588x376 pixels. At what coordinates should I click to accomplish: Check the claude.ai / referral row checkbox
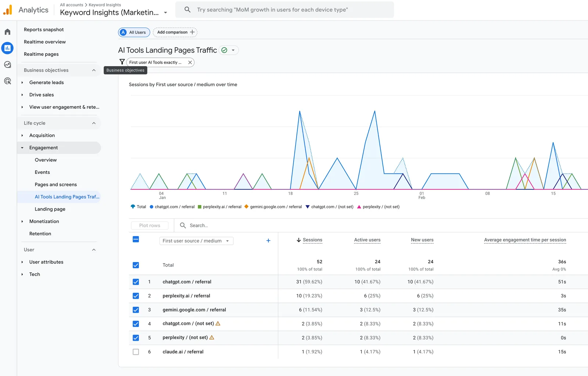pyautogui.click(x=136, y=352)
